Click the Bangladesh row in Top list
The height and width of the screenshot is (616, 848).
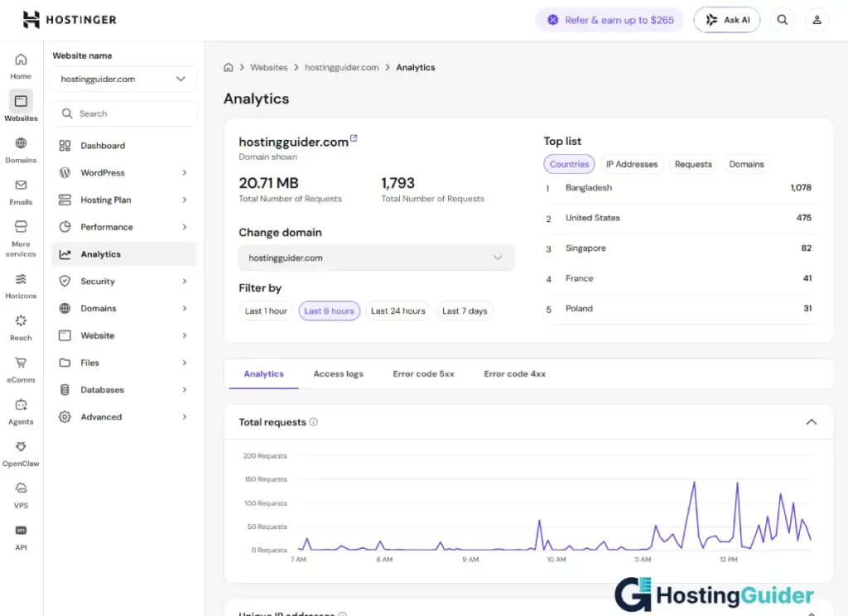pyautogui.click(x=681, y=188)
